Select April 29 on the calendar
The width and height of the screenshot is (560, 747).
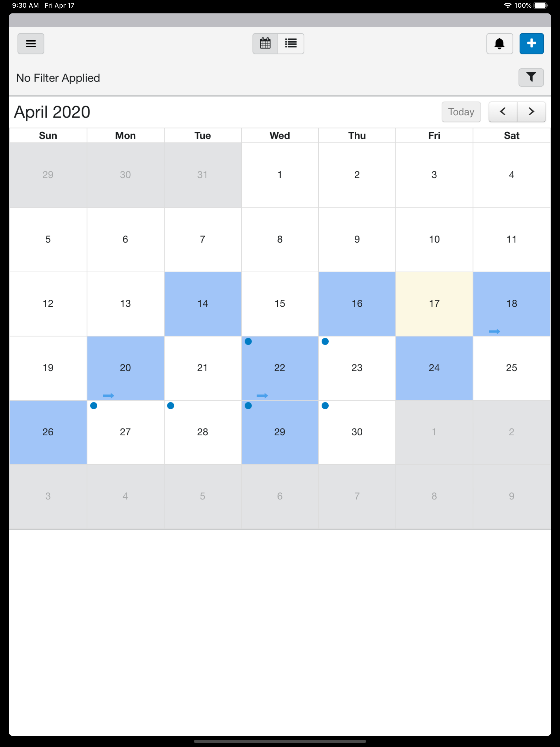pos(279,432)
